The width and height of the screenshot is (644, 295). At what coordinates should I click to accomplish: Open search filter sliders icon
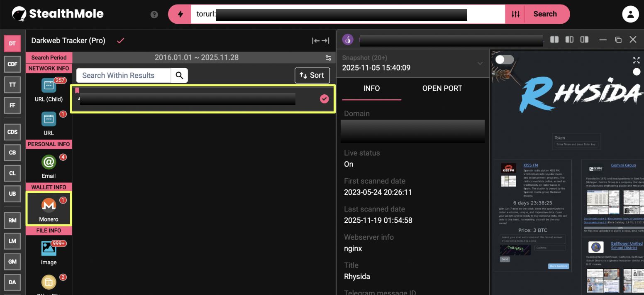[x=515, y=14]
